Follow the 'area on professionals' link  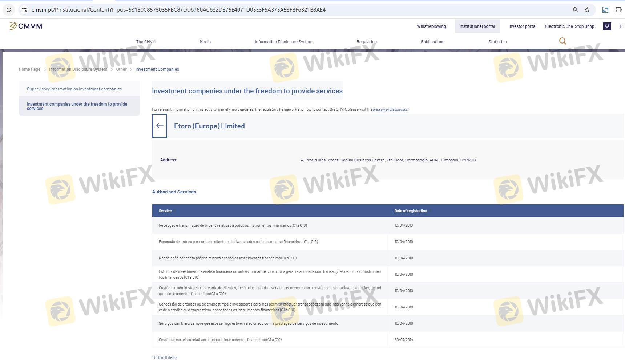390,109
